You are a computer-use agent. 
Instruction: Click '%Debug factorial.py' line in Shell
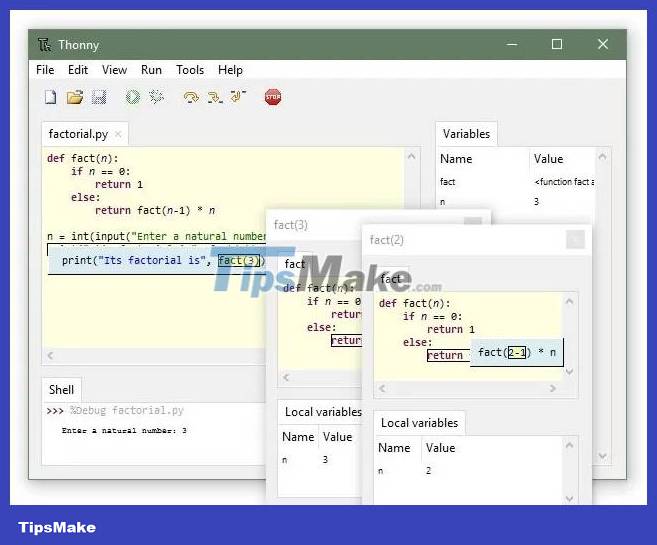127,411
